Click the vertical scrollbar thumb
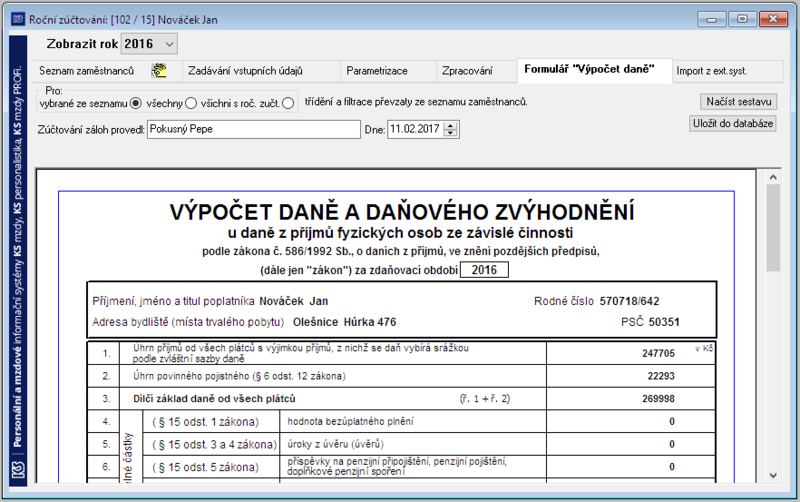800x502 pixels. (x=773, y=228)
